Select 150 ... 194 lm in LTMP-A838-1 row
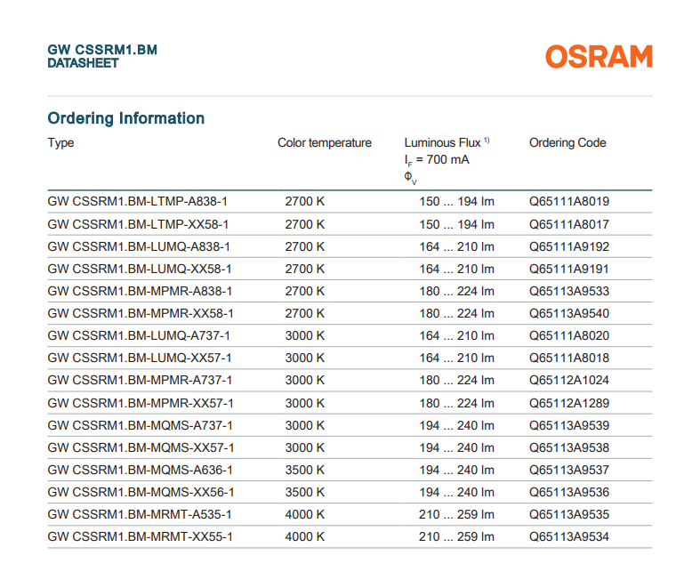700x588 pixels. [456, 202]
